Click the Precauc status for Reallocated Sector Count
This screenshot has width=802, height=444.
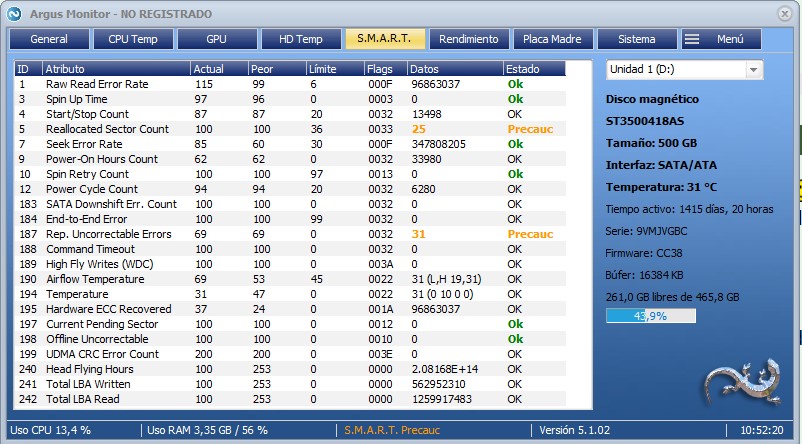(x=530, y=129)
